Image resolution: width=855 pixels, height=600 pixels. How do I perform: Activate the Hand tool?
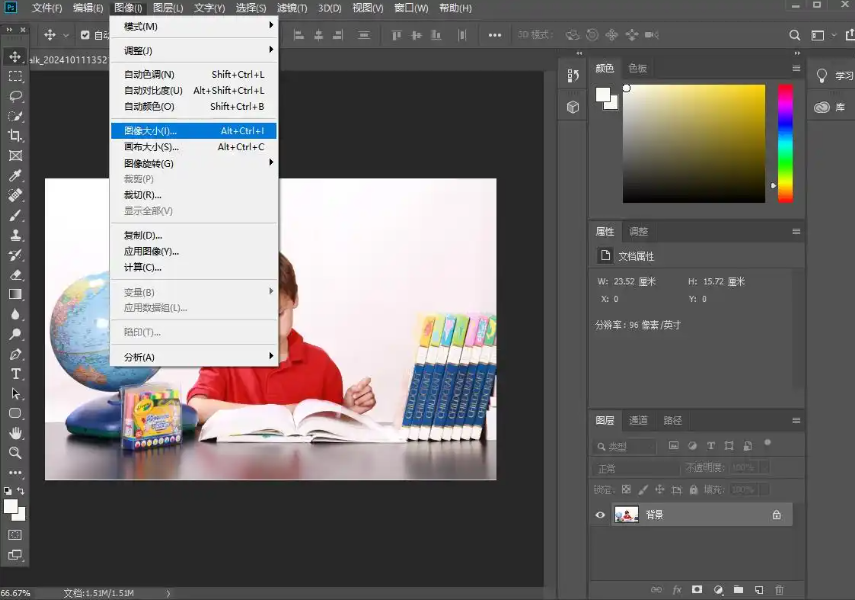click(15, 433)
